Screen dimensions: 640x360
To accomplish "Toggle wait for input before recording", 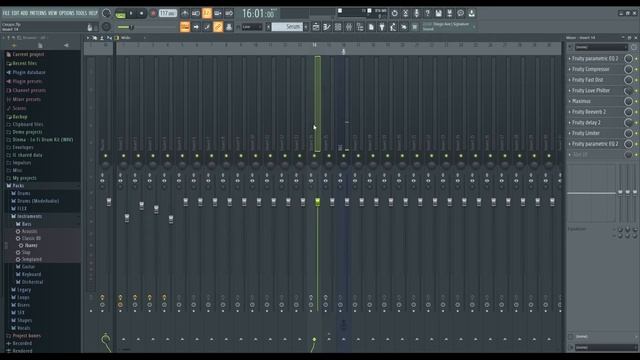I will point(196,13).
